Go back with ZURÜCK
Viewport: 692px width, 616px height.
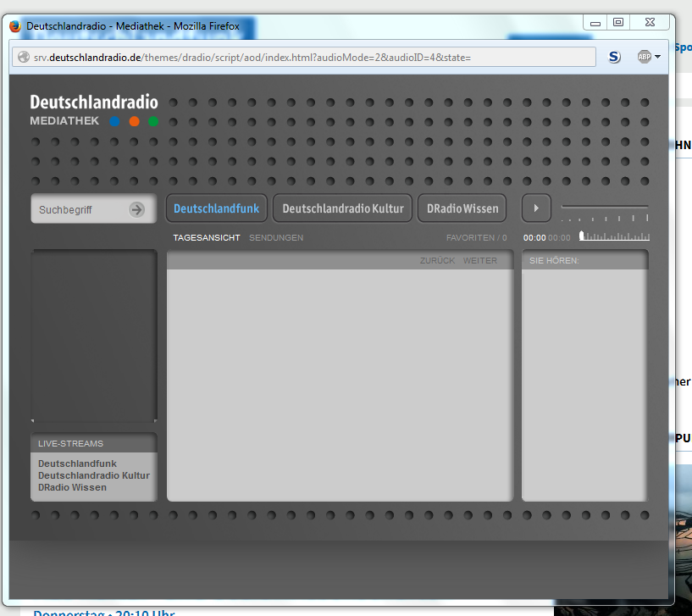(x=437, y=260)
